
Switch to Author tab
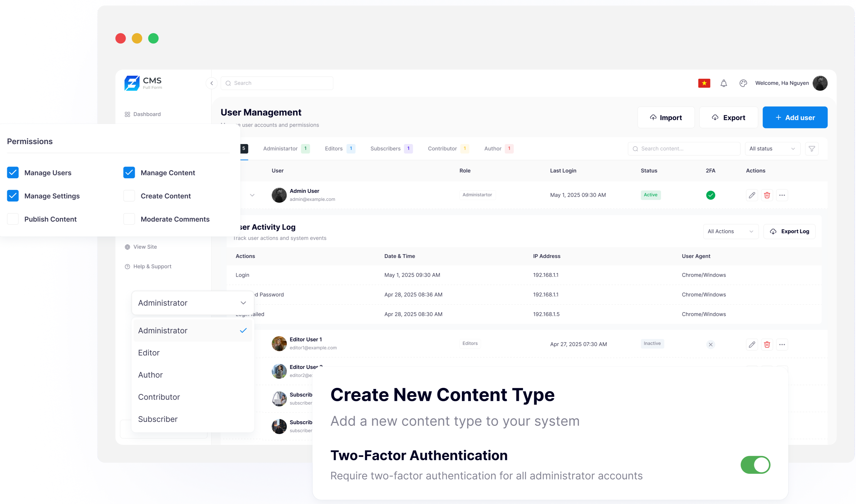[x=498, y=149]
